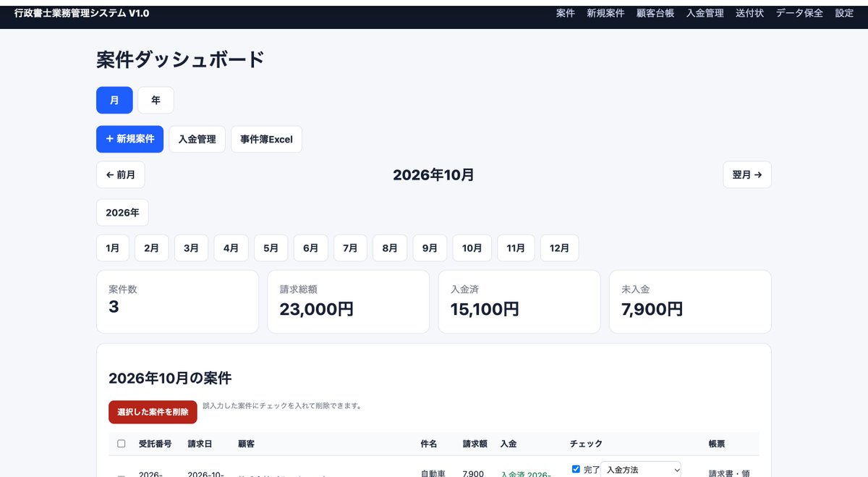Click the 2026年10月の案件 section heading
The width and height of the screenshot is (868, 477).
point(170,378)
